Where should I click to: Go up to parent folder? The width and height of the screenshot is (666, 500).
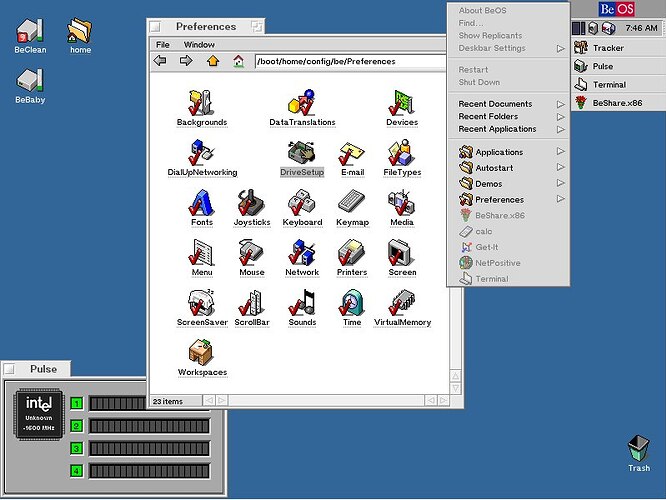pos(212,61)
